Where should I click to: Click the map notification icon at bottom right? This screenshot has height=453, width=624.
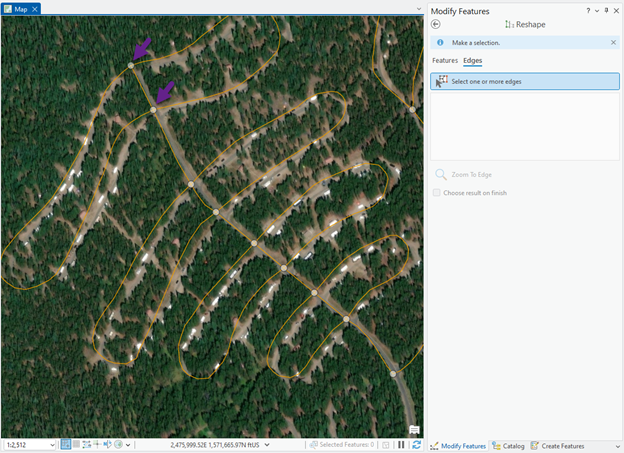click(x=414, y=430)
